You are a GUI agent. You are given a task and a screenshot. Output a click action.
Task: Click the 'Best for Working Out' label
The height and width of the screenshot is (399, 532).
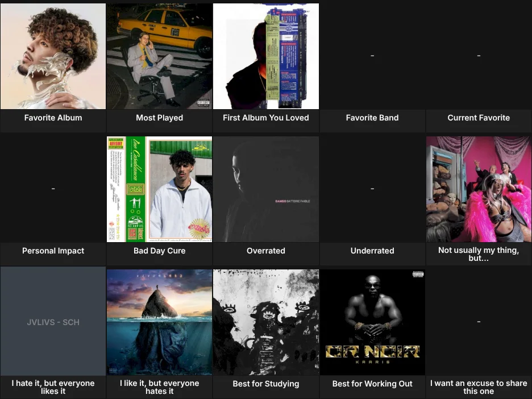pyautogui.click(x=372, y=384)
